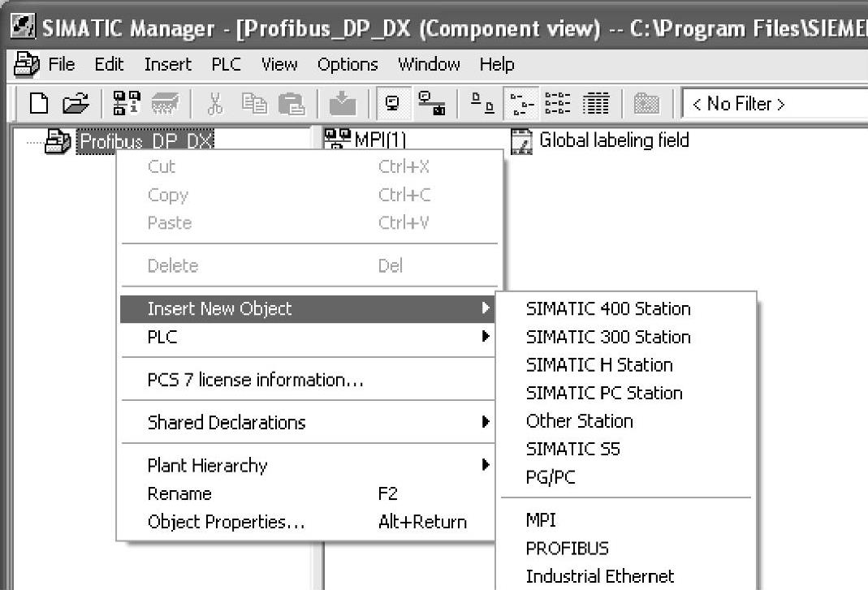This screenshot has height=590, width=868.
Task: Click the New project toolbar icon
Action: click(38, 104)
